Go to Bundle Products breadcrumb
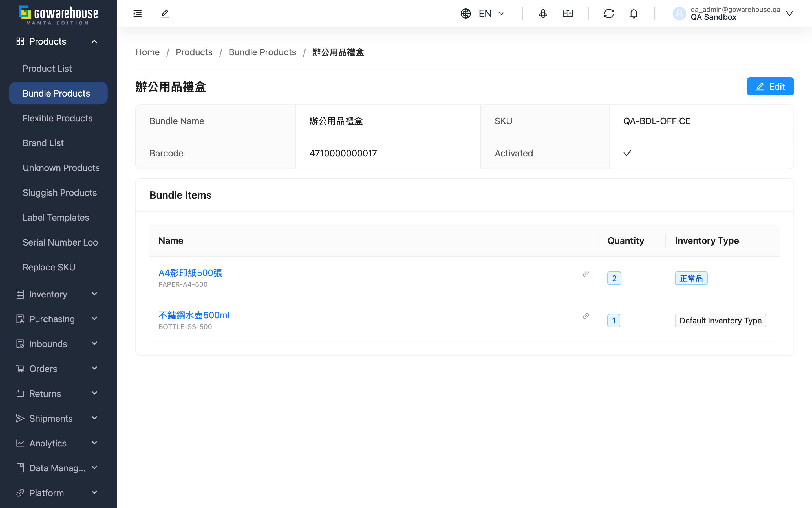The height and width of the screenshot is (508, 812). (x=262, y=52)
